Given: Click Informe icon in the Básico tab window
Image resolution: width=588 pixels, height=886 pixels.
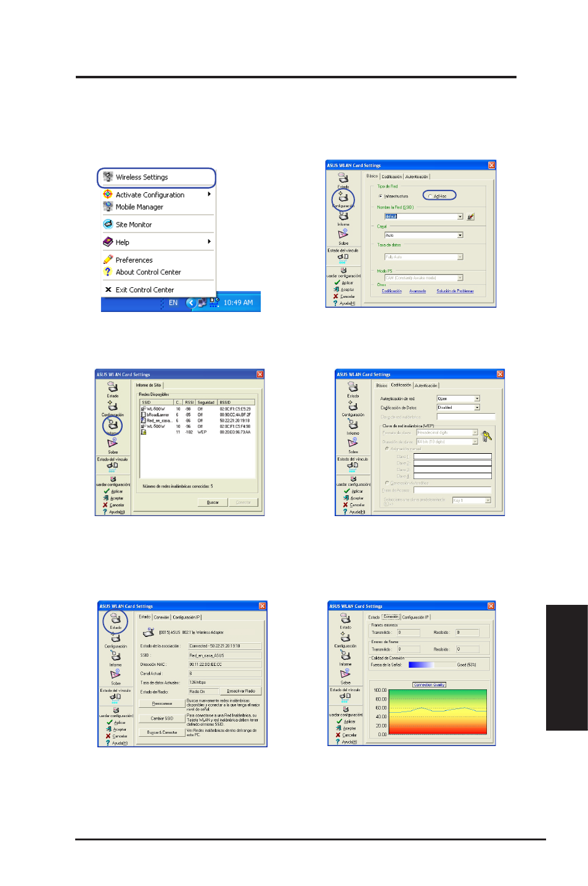Looking at the screenshot, I should pos(343,218).
